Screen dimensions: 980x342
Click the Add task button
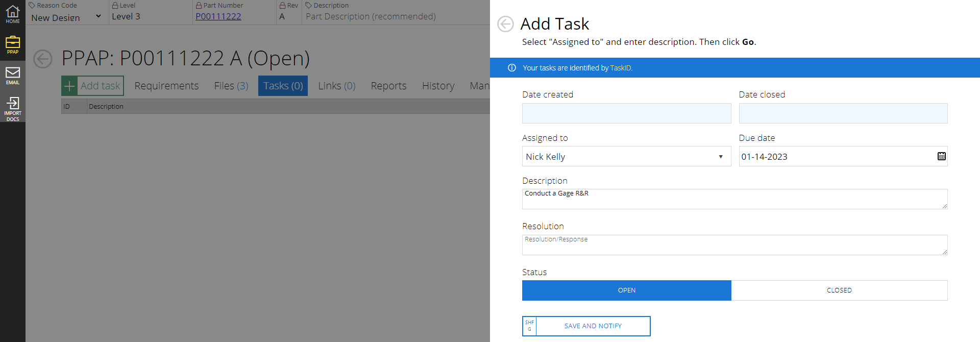click(x=92, y=86)
